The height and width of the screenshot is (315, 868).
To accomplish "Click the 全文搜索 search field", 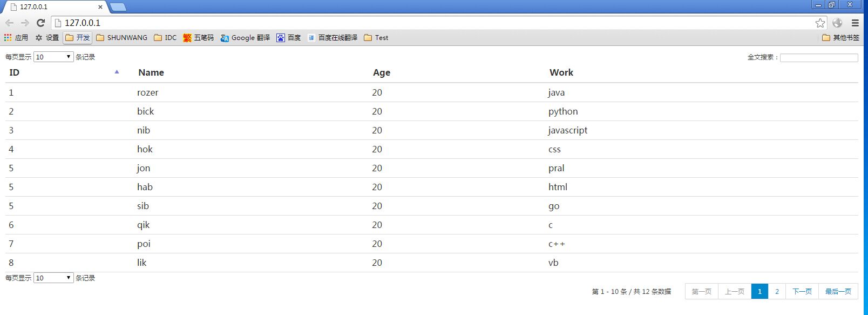I will click(819, 57).
